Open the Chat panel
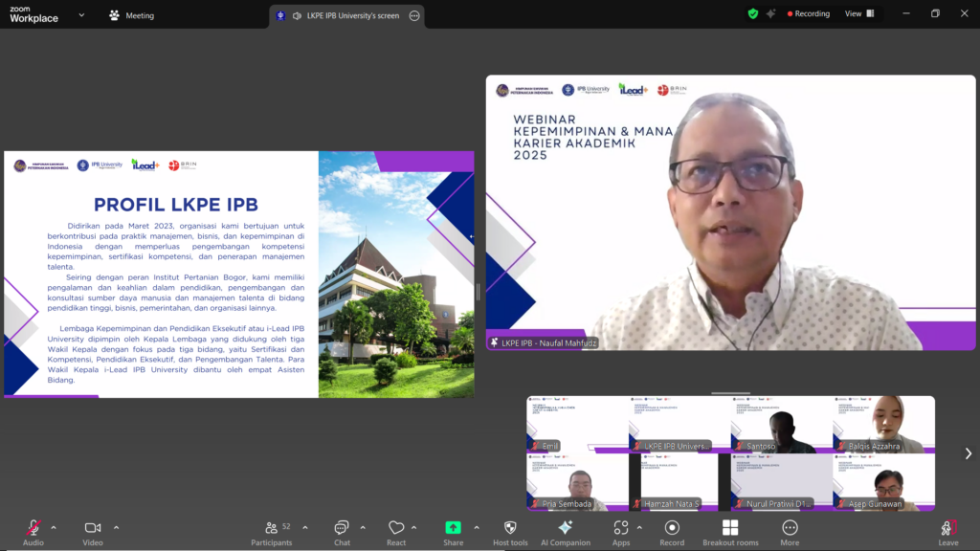The width and height of the screenshot is (980, 551). click(342, 533)
